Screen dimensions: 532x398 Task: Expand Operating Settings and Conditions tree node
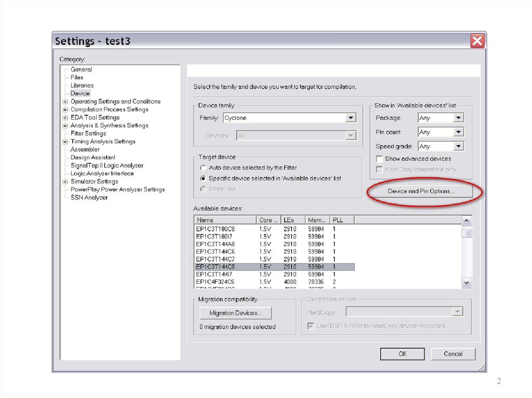click(65, 102)
